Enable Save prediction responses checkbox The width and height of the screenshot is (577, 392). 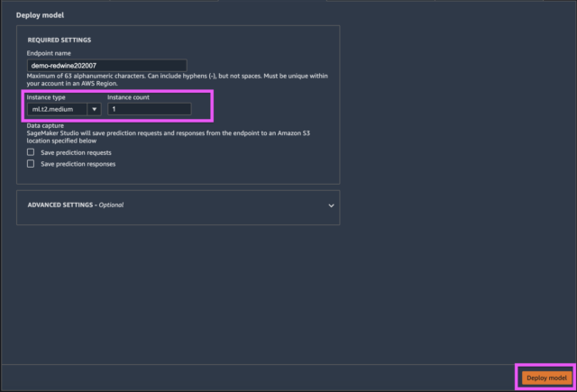click(31, 164)
